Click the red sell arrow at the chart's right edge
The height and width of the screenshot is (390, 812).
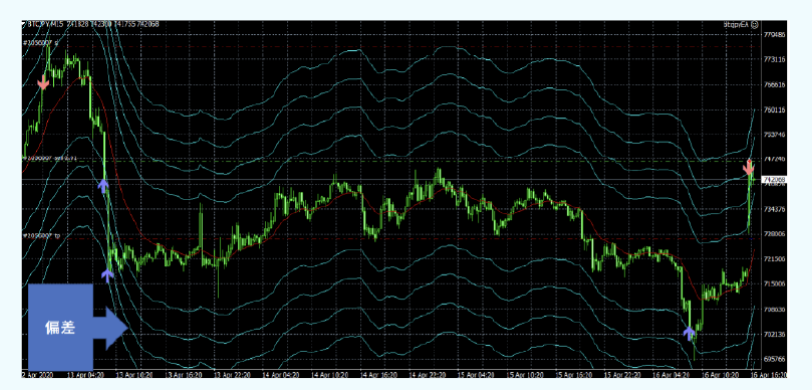point(748,167)
